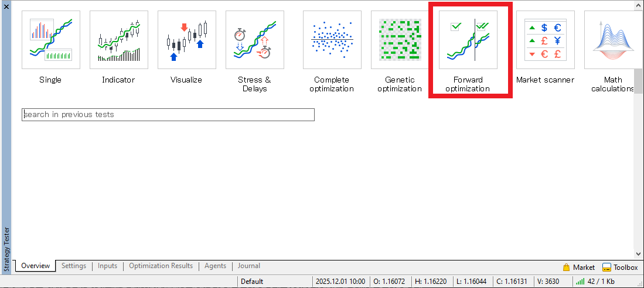Open the Market scanner icon
This screenshot has height=288, width=644.
pos(546,40)
